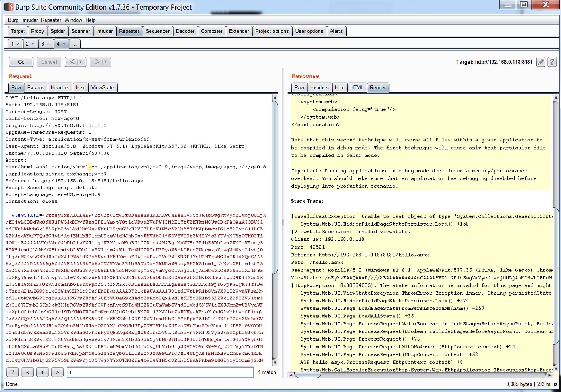The height and width of the screenshot is (392, 561).
Task: Click the search help question mark button
Action: click(12, 372)
